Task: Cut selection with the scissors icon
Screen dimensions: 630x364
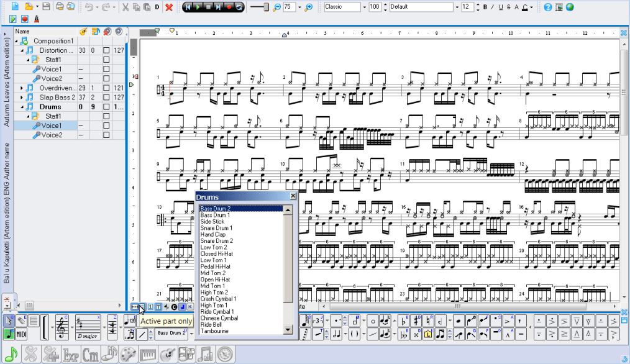Action: 126,7
